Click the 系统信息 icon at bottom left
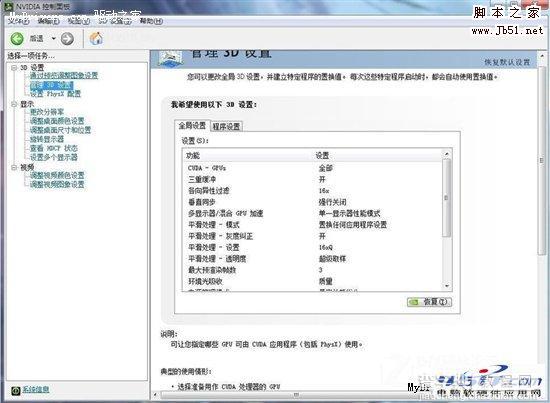 click(15, 390)
